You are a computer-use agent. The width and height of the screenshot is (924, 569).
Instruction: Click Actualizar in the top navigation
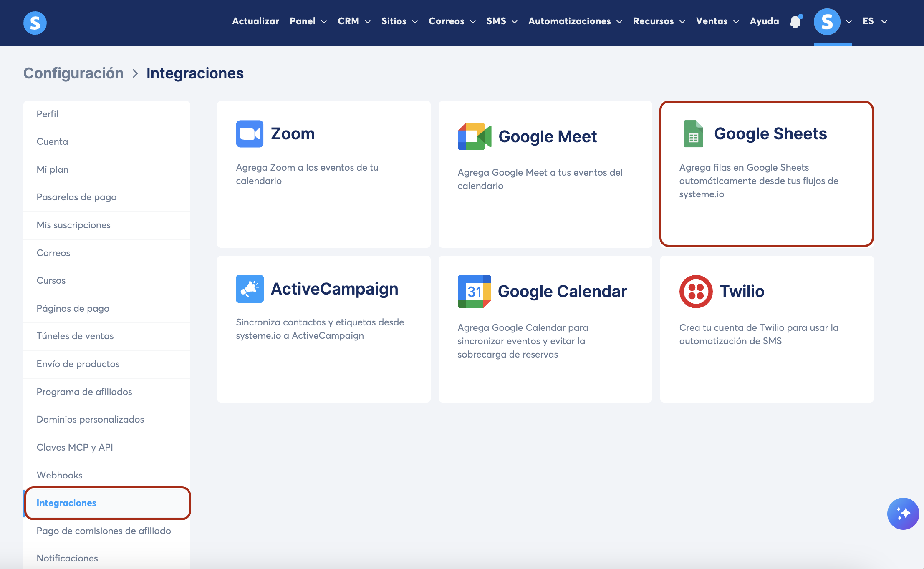click(255, 21)
